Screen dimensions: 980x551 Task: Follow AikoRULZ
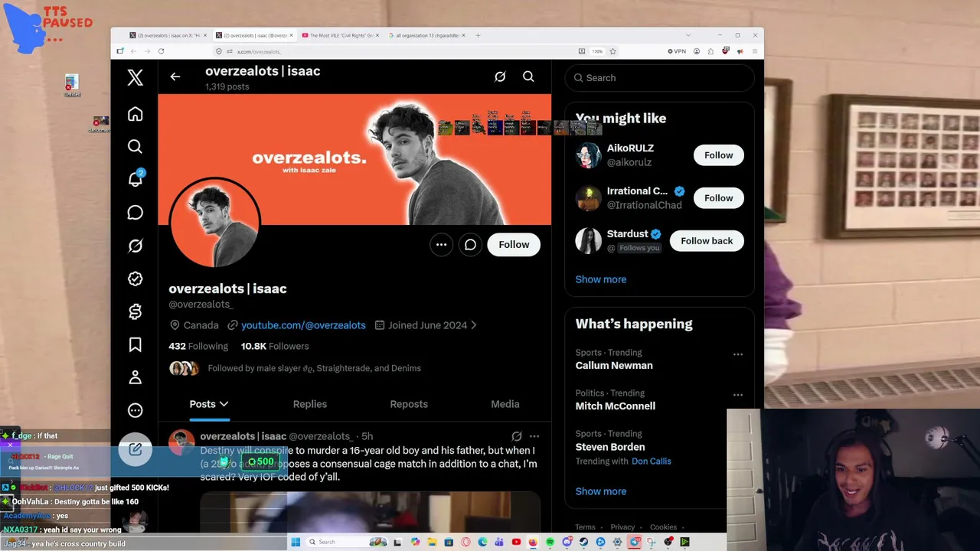(718, 155)
